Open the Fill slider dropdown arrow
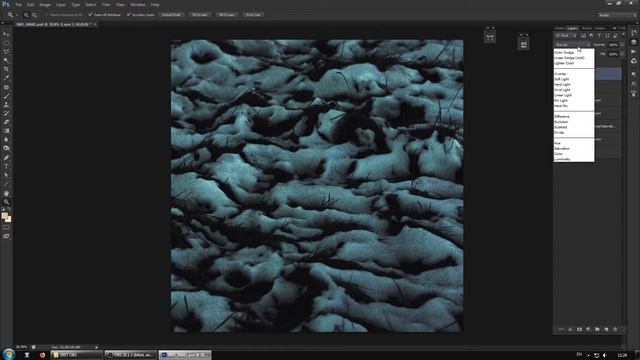The width and height of the screenshot is (640, 360). [622, 54]
